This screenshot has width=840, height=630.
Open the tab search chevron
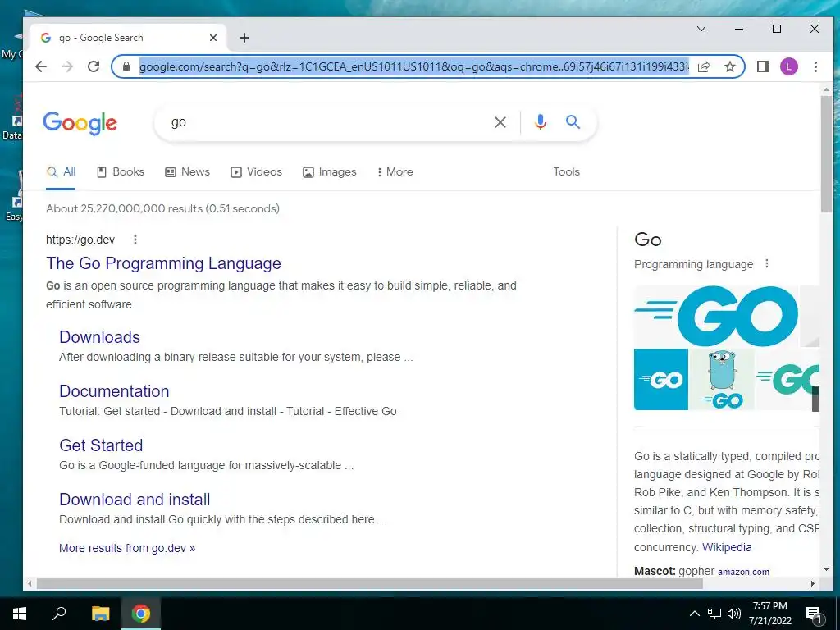point(701,29)
